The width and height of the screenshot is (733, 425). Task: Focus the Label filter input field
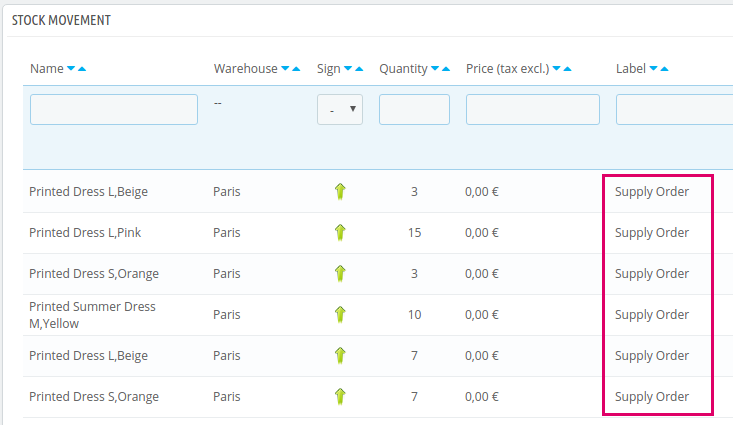pos(675,109)
